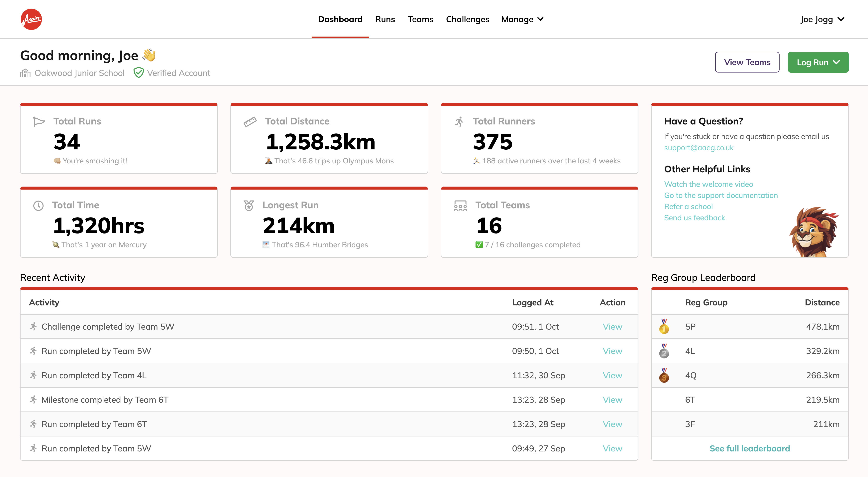Open the Joe Jogg user menu
The width and height of the screenshot is (868, 477).
click(822, 19)
